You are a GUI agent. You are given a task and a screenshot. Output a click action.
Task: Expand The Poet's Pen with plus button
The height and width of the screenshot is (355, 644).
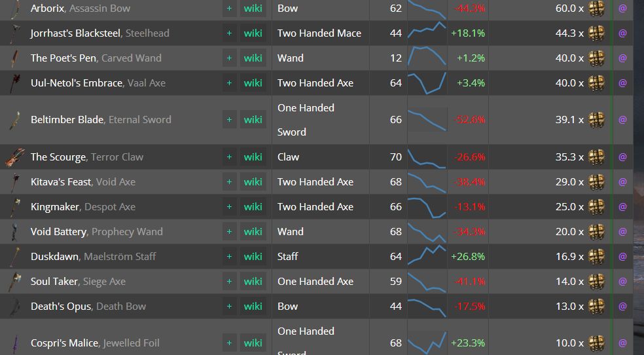click(x=229, y=58)
